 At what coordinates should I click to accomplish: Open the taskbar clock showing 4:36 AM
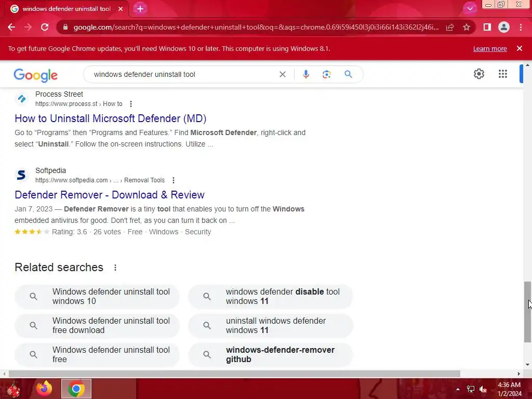[x=509, y=389]
